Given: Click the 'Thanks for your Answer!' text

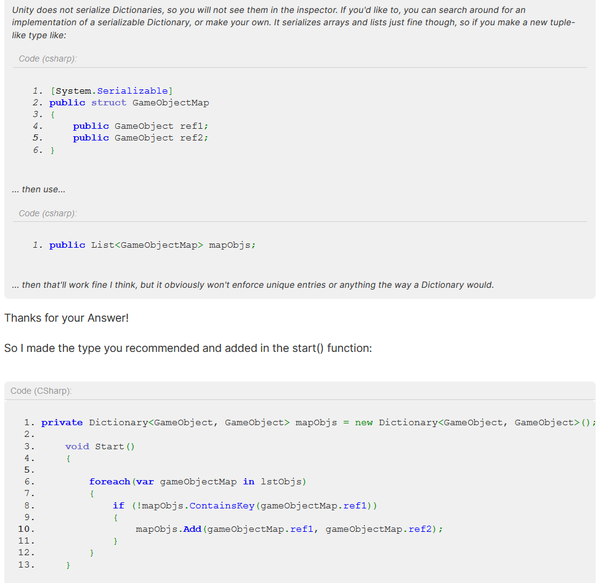Looking at the screenshot, I should (67, 318).
